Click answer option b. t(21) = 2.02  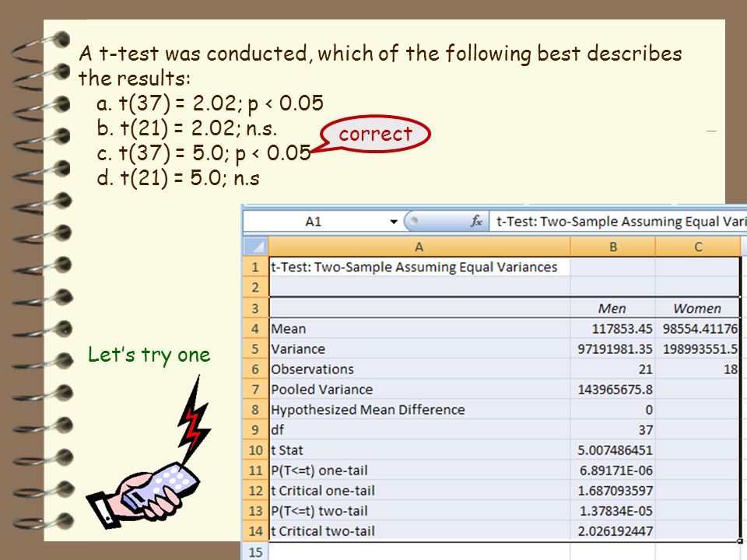(187, 128)
